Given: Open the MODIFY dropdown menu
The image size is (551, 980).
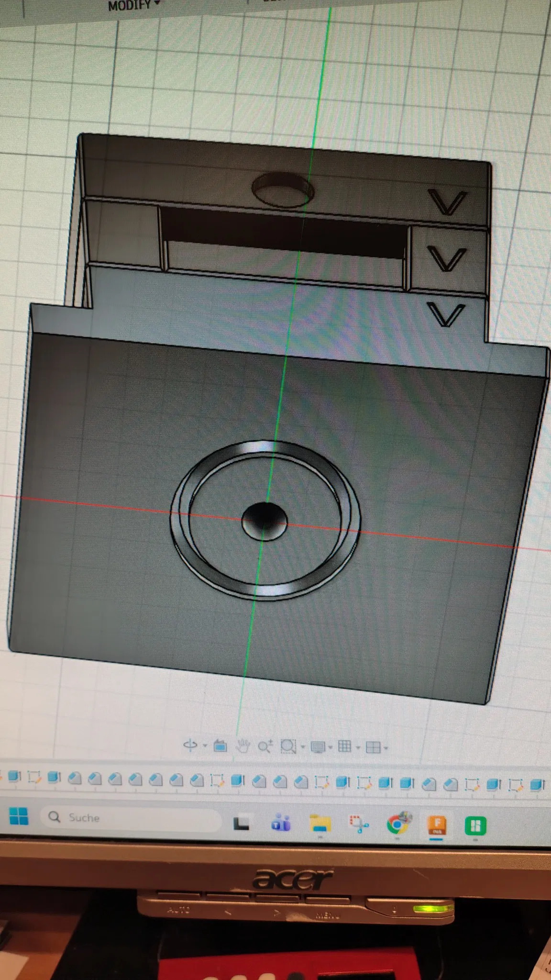Looking at the screenshot, I should 133,6.
